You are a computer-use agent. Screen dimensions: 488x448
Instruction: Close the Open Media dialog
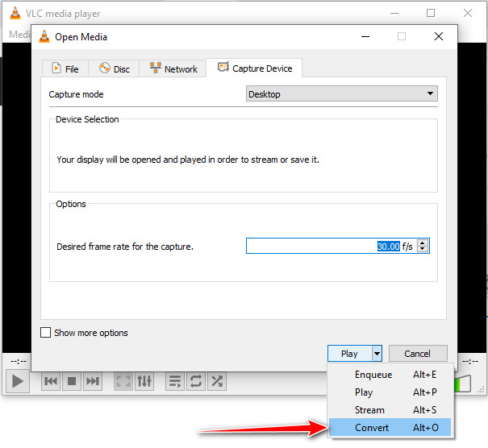pos(439,36)
